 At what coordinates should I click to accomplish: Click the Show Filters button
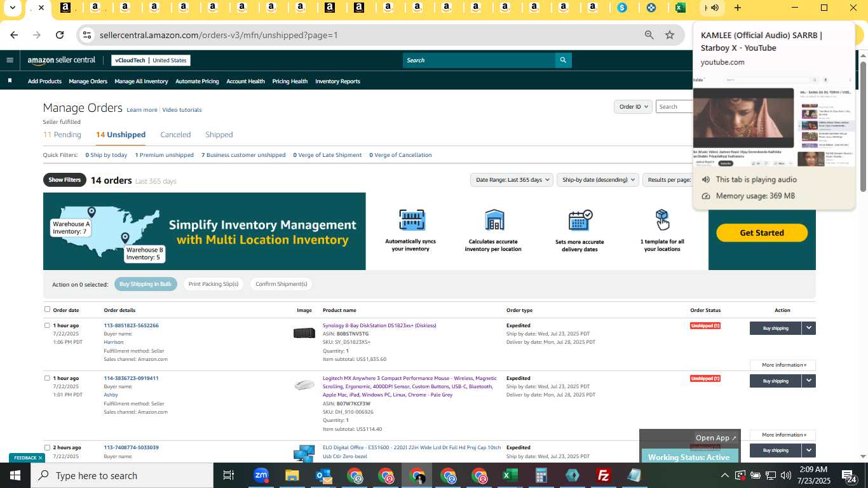65,180
